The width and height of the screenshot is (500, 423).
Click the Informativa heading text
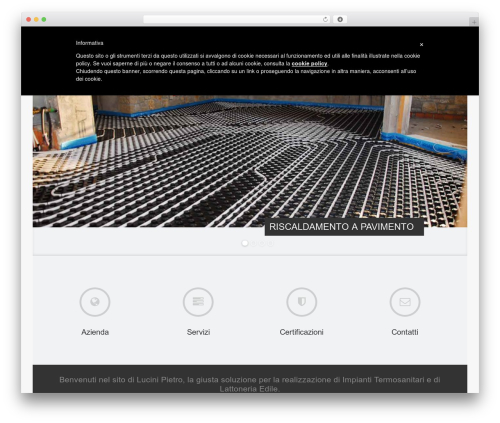tap(89, 43)
